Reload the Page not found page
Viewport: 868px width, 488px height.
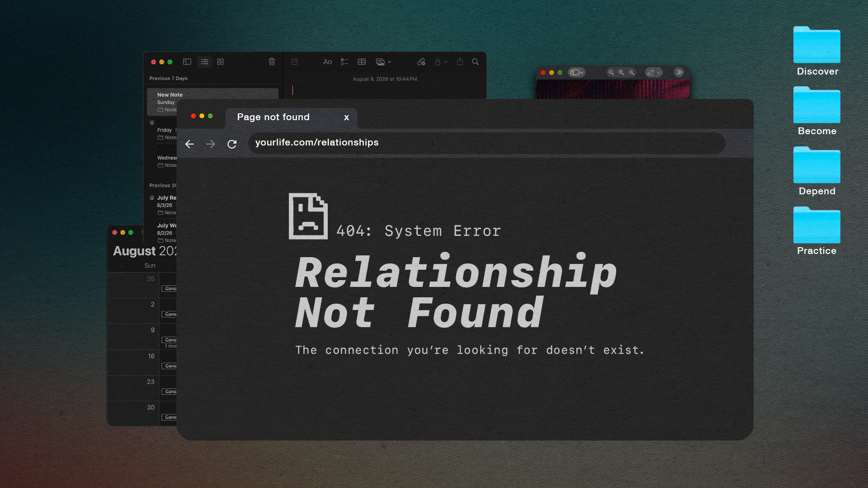(x=232, y=144)
